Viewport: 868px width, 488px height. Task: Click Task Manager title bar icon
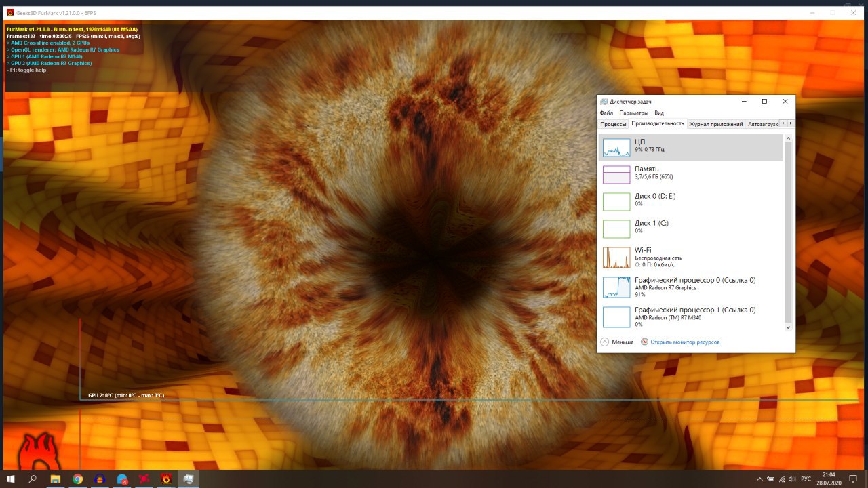(604, 102)
